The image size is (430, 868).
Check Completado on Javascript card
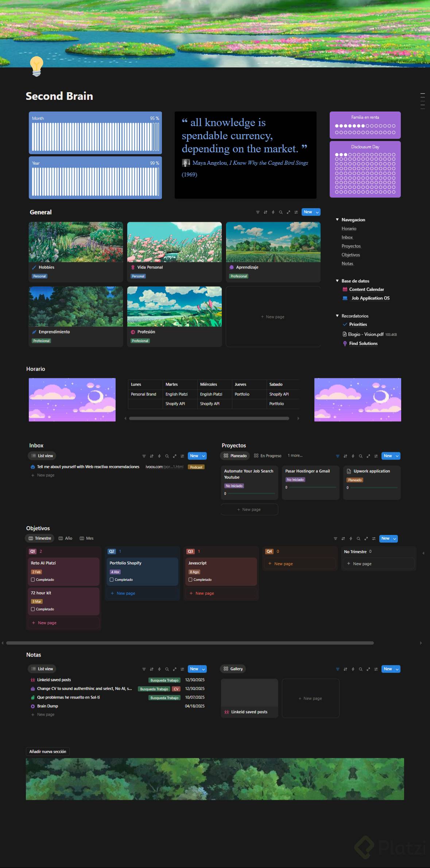(190, 580)
